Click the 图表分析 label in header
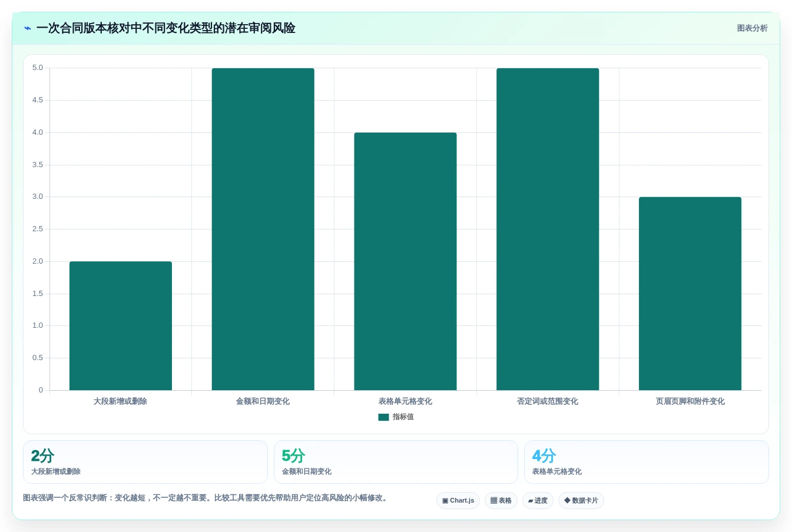This screenshot has height=532, width=792. point(752,28)
